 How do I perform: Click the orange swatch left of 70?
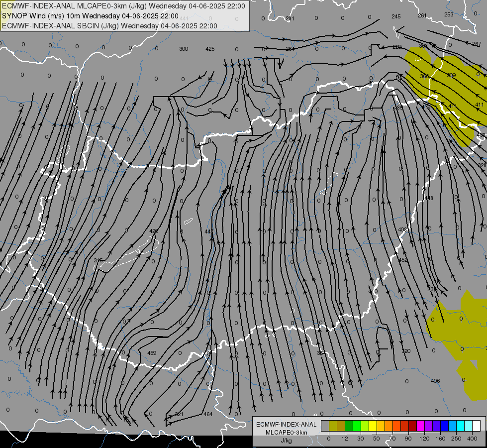pos(389,426)
